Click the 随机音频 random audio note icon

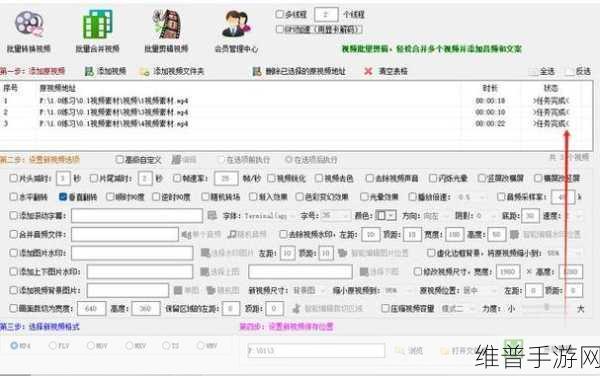point(232,234)
